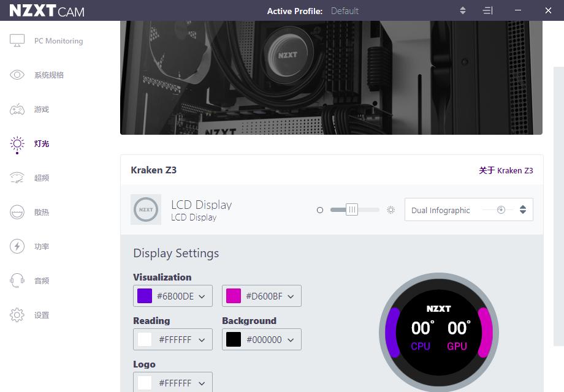
Task: Open the mini-mode list icon in title bar
Action: pyautogui.click(x=487, y=10)
